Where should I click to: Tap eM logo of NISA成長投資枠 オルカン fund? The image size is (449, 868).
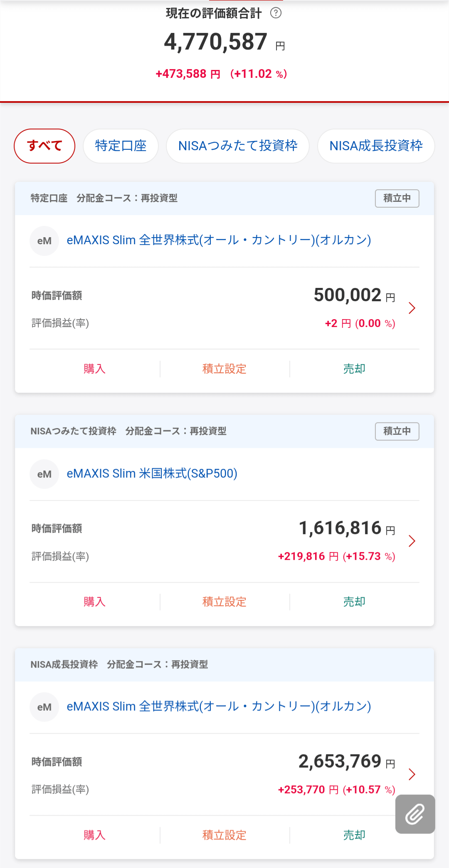click(44, 707)
